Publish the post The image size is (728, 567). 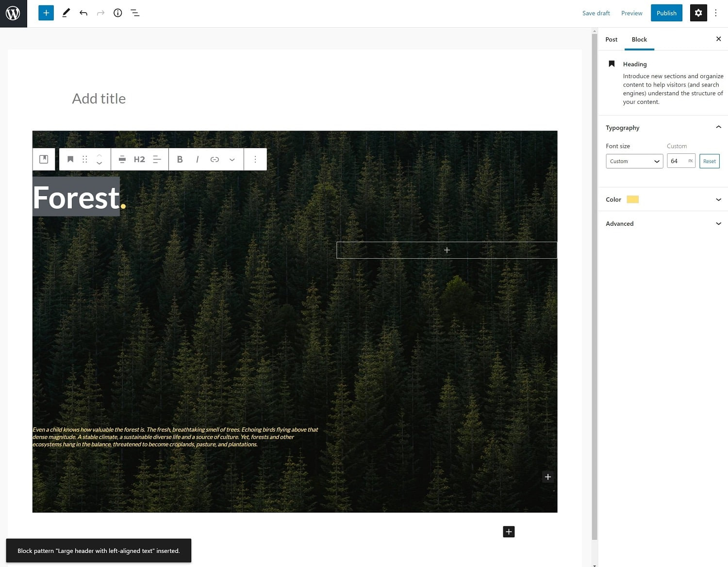[666, 13]
